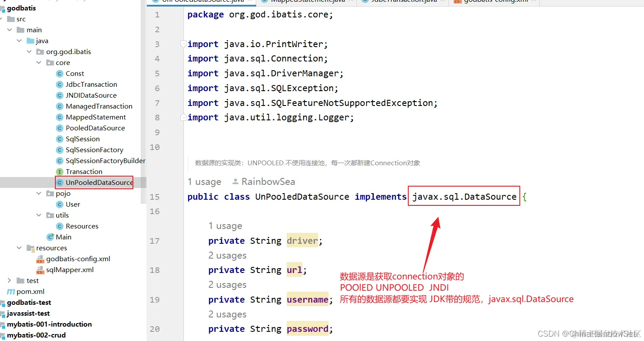Switch to the JdbcTransaction.java editor tab
Viewport: 644px width, 341px height.
(x=402, y=2)
